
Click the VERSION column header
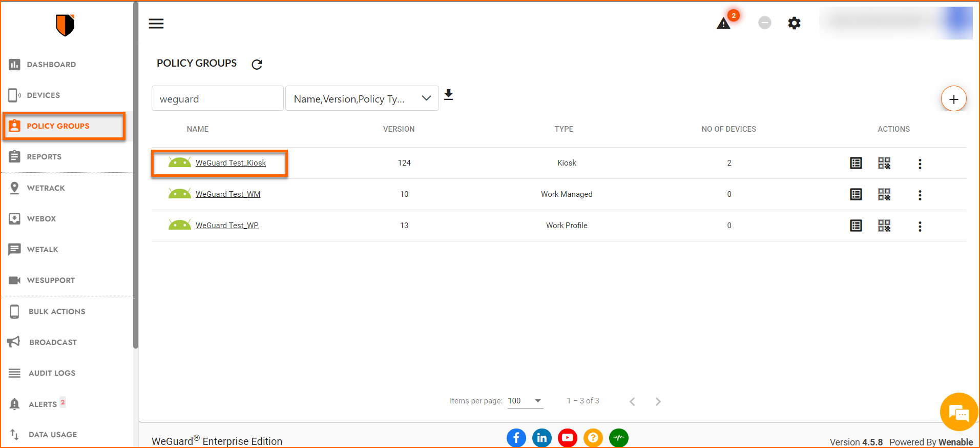[399, 129]
